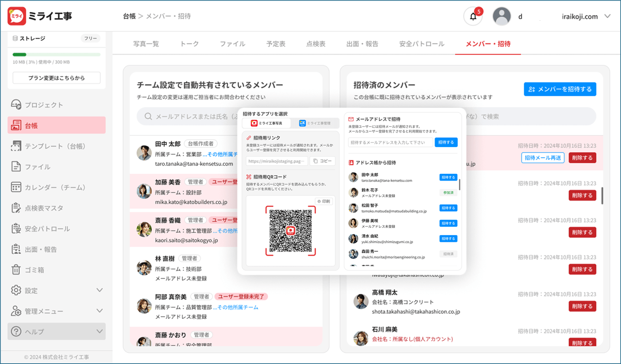Image resolution: width=621 pixels, height=364 pixels.
Task: Click the メンバーを招待する button
Action: [x=560, y=89]
